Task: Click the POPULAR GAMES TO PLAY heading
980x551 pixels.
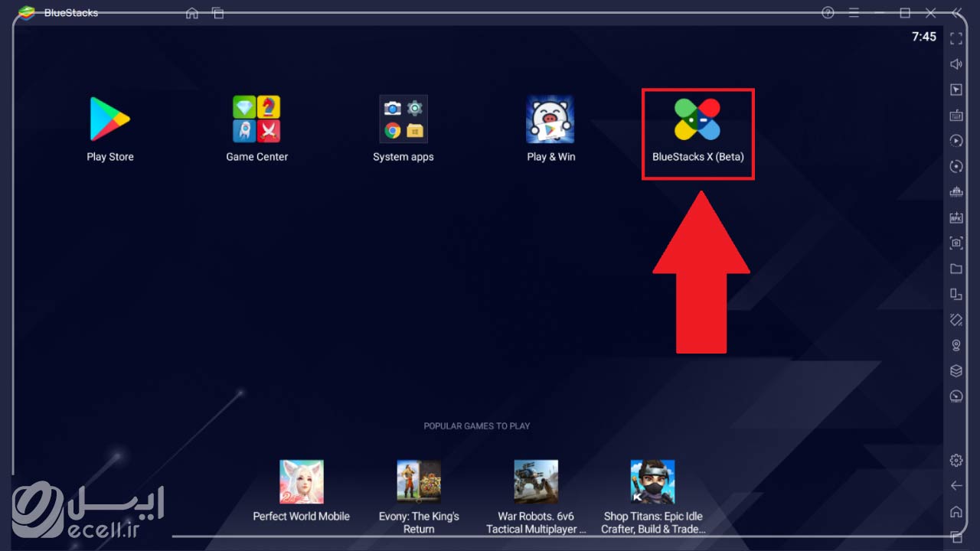Action: point(477,425)
